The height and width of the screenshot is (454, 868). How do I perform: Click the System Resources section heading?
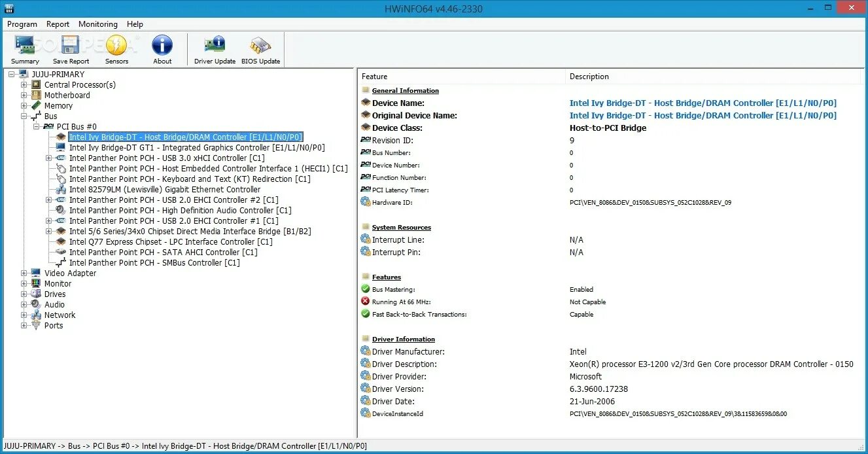click(402, 228)
